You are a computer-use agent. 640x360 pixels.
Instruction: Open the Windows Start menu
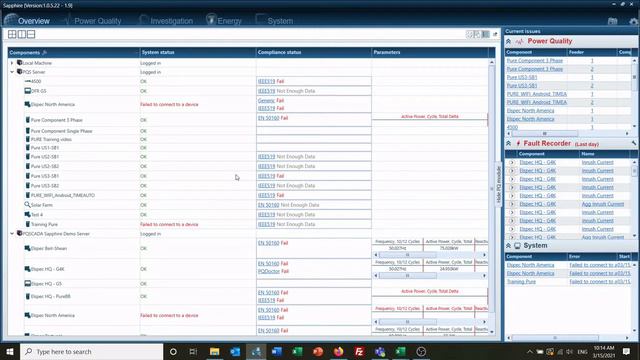pos(10,351)
